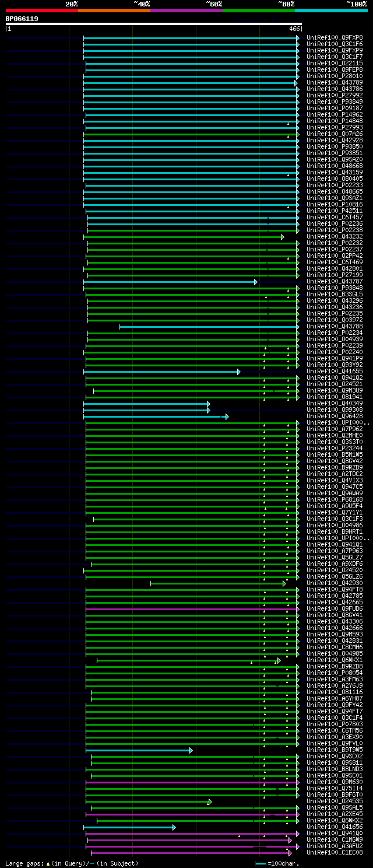The height and width of the screenshot is (868, 373).
Task: Click label UniRef100_C1MGW9
Action: point(335,840)
